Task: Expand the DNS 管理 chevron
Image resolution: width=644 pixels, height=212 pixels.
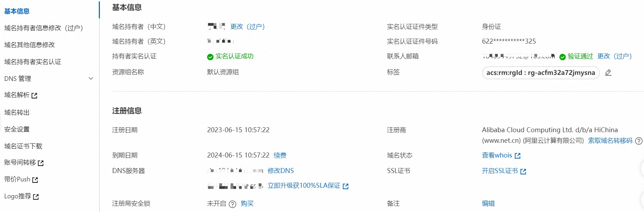Action: tap(91, 78)
